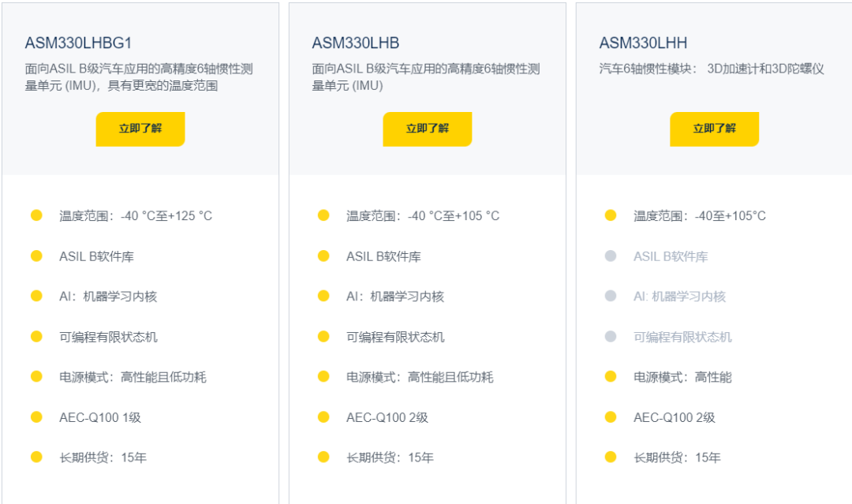Click 电源模式: 高性能且低功耗 in ASM330LHBG1 card

tap(133, 377)
